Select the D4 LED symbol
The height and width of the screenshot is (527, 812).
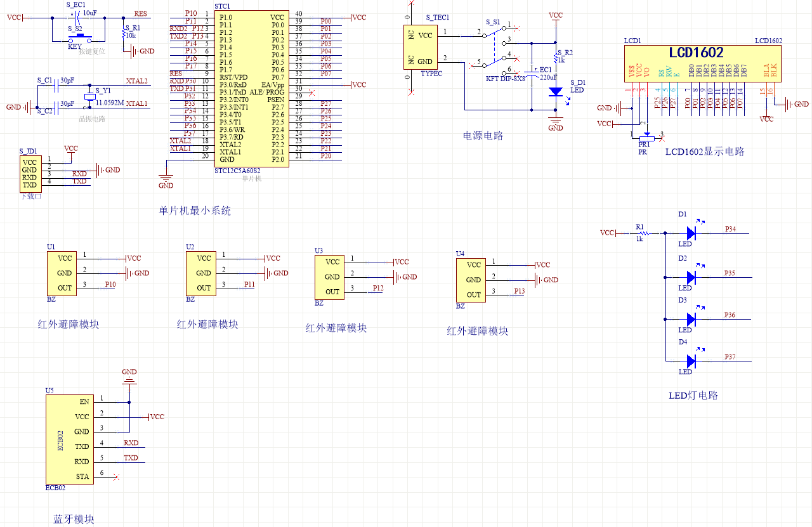tap(691, 361)
